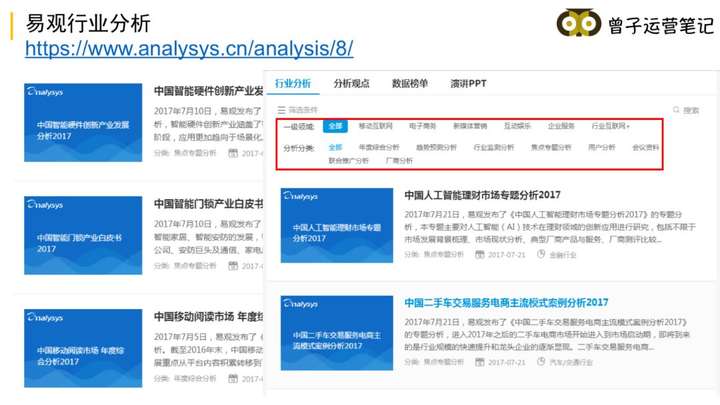
Task: Filter by 用户分析 category
Action: [602, 147]
